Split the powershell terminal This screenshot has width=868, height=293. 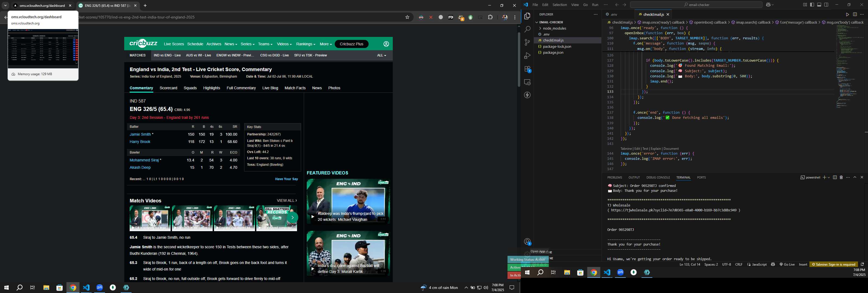click(x=835, y=177)
